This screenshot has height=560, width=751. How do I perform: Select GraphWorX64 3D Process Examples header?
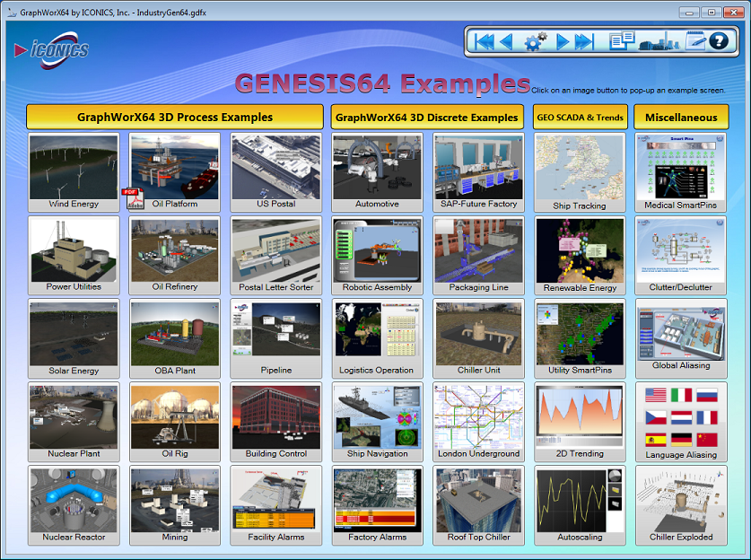[175, 117]
